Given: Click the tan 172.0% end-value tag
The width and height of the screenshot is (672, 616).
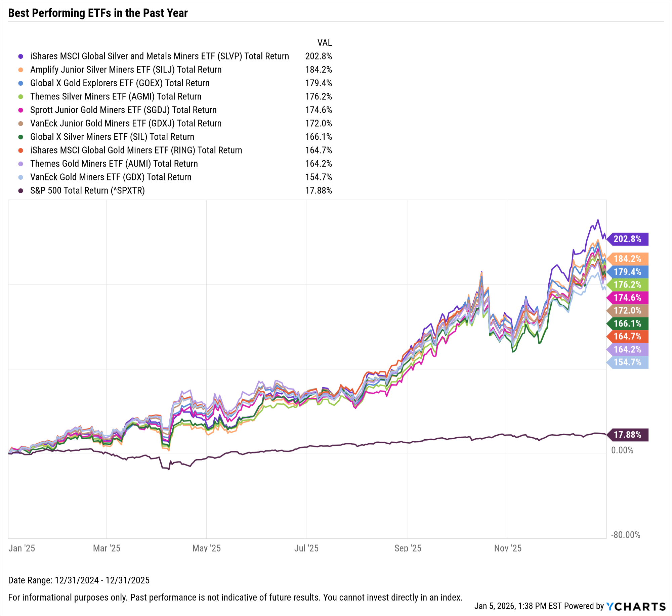Looking at the screenshot, I should 627,310.
